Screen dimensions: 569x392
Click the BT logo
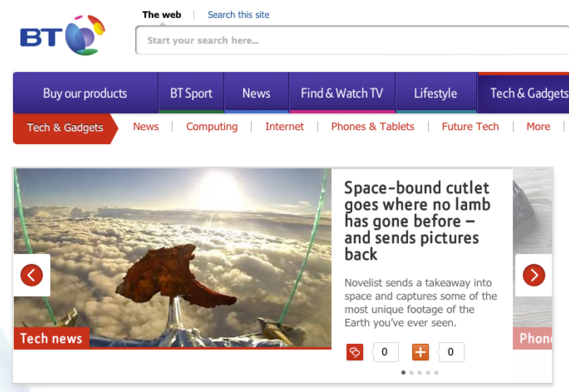coord(62,35)
